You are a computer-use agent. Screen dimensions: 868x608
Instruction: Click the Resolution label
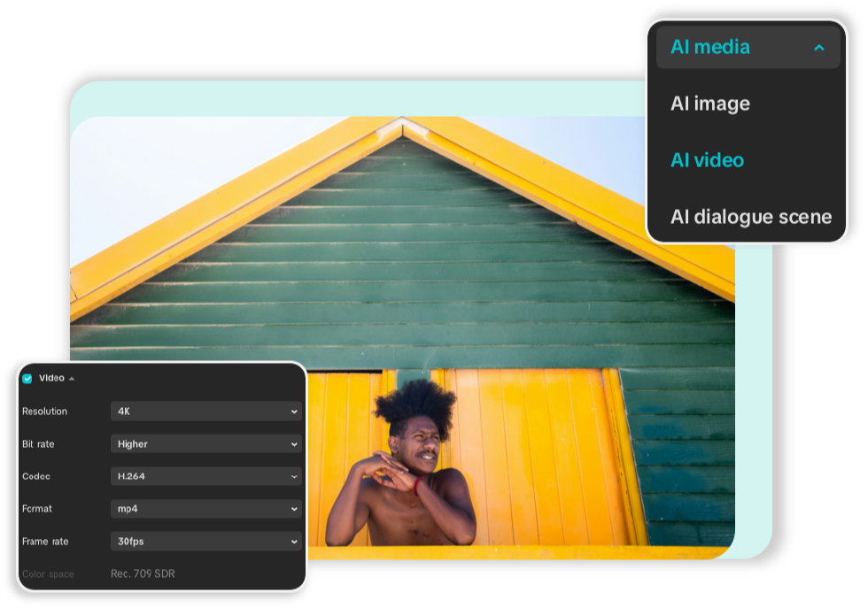click(x=44, y=411)
